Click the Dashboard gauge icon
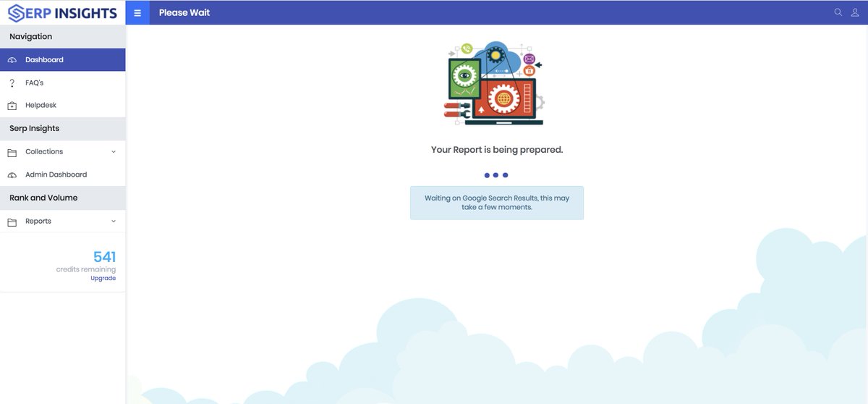The height and width of the screenshot is (404, 868). pyautogui.click(x=12, y=60)
